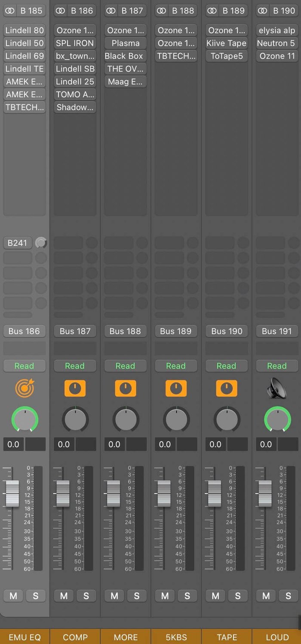This screenshot has width=301, height=644.
Task: Select the MORE channel name
Action: point(126,637)
